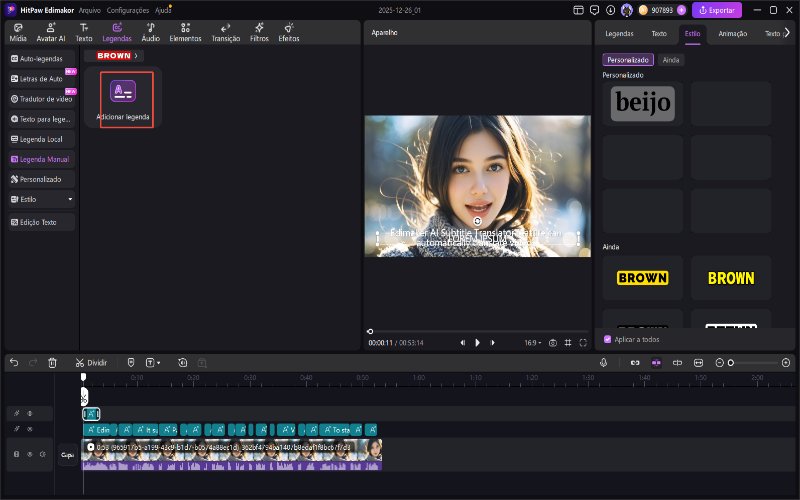Screen dimensions: 800x500
Task: Enter fullscreen preview mode
Action: [583, 342]
